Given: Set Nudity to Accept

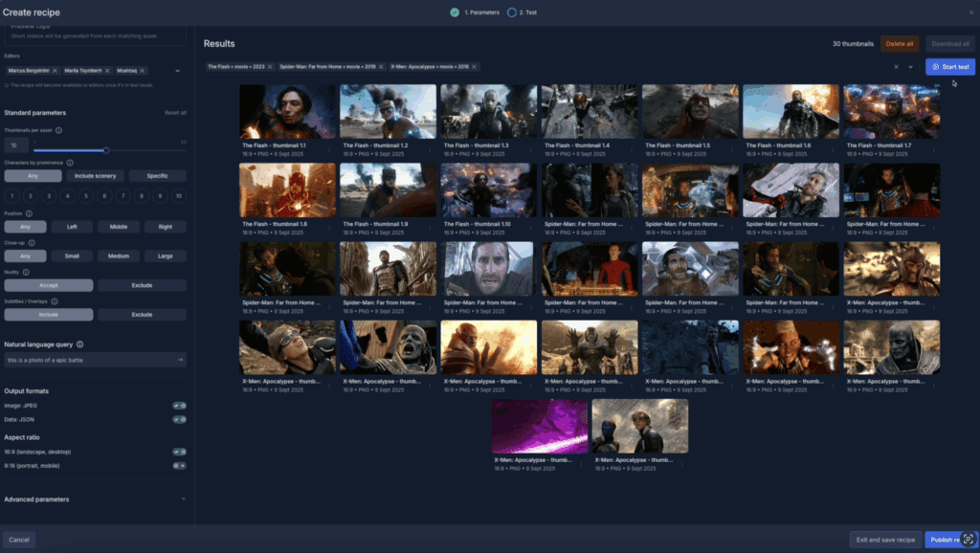Looking at the screenshot, I should pyautogui.click(x=49, y=285).
